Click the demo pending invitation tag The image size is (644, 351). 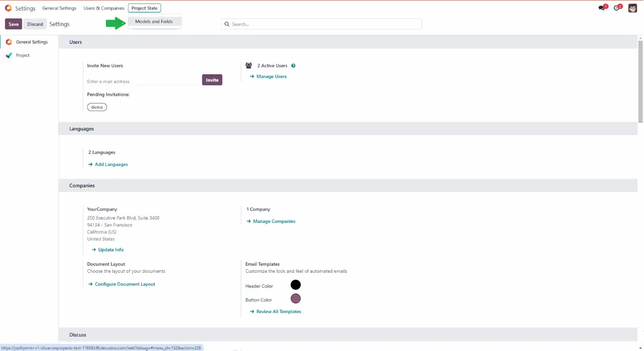[x=97, y=107]
